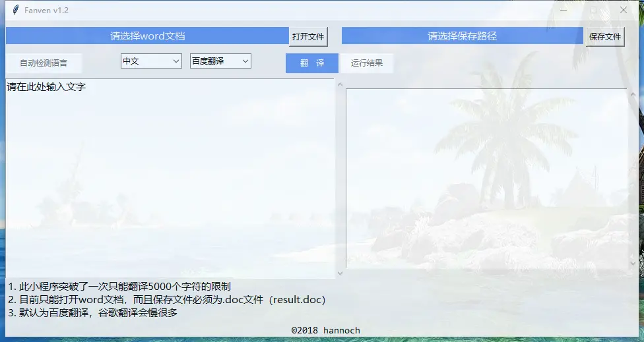Image resolution: width=644 pixels, height=342 pixels.
Task: Click the Fanven feather app icon
Action: click(x=16, y=10)
